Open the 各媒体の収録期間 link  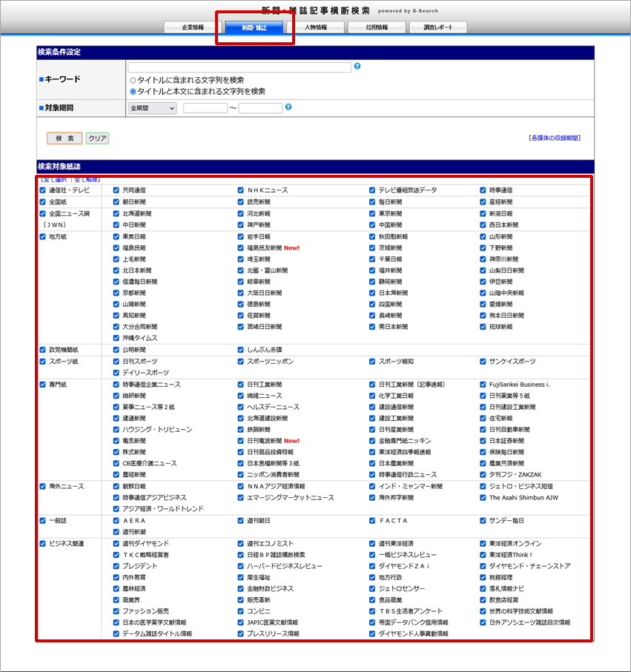coord(555,139)
